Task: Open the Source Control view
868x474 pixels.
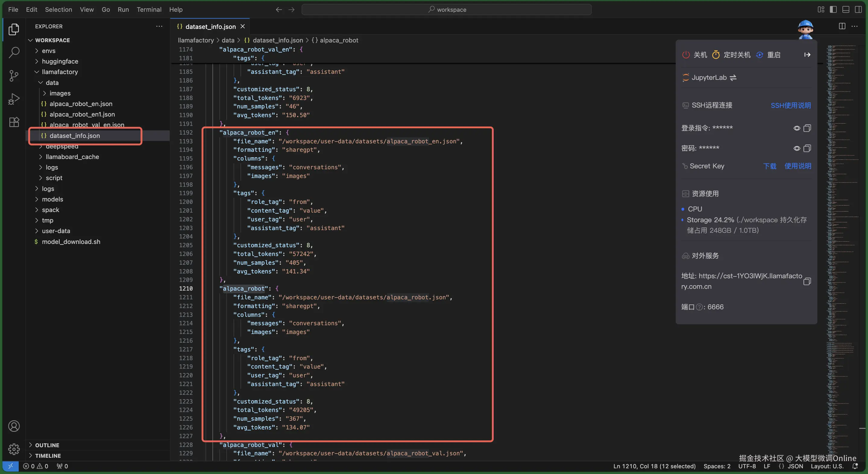Action: pos(14,75)
